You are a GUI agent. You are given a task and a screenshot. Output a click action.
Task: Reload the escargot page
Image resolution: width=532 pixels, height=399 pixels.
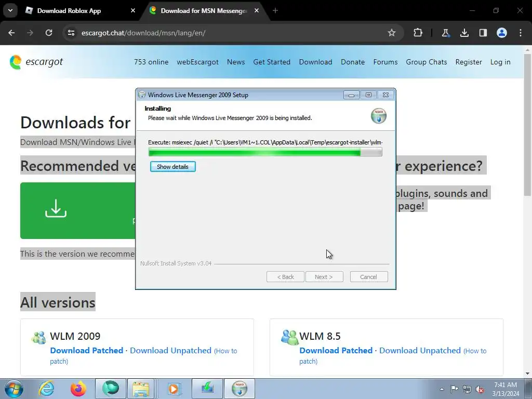click(49, 33)
